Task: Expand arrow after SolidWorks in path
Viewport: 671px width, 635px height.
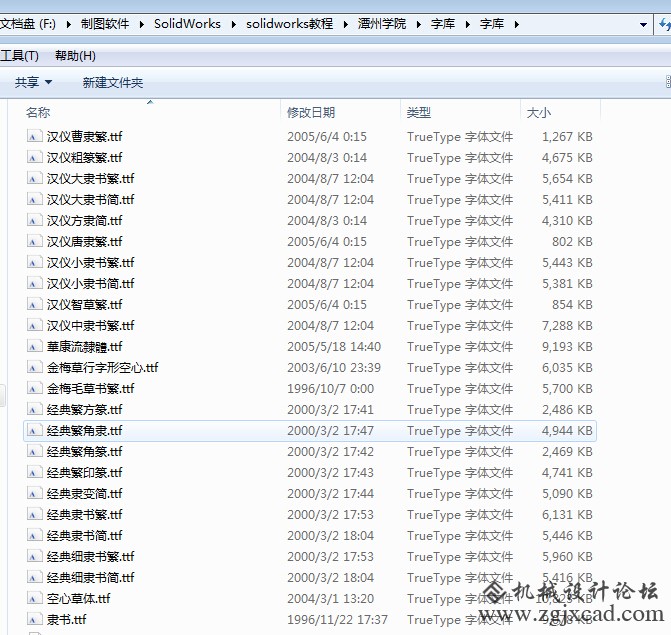Action: pyautogui.click(x=234, y=24)
